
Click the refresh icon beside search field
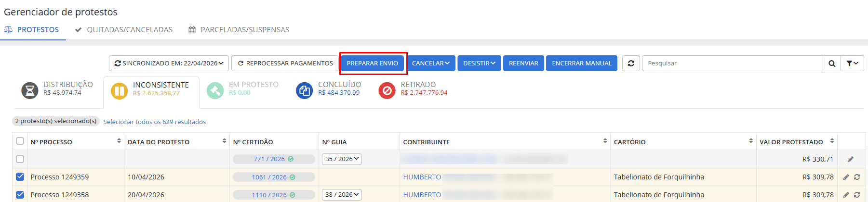(631, 63)
